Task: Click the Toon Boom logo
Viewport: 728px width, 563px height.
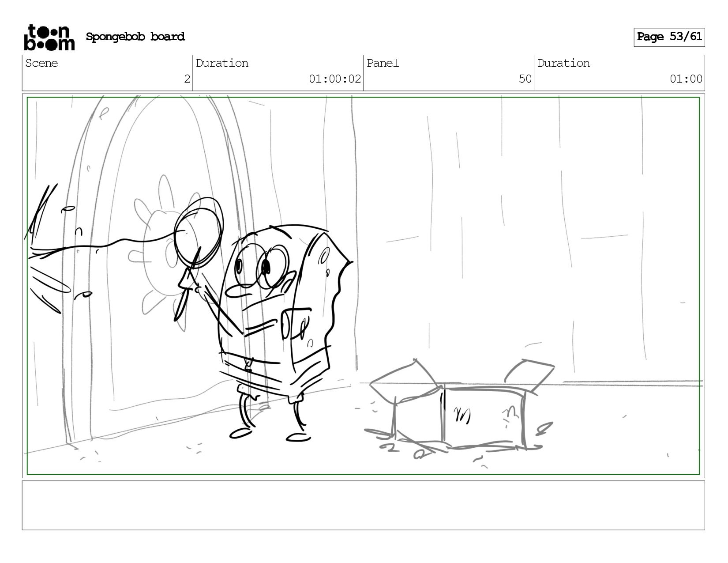Action: pyautogui.click(x=49, y=37)
